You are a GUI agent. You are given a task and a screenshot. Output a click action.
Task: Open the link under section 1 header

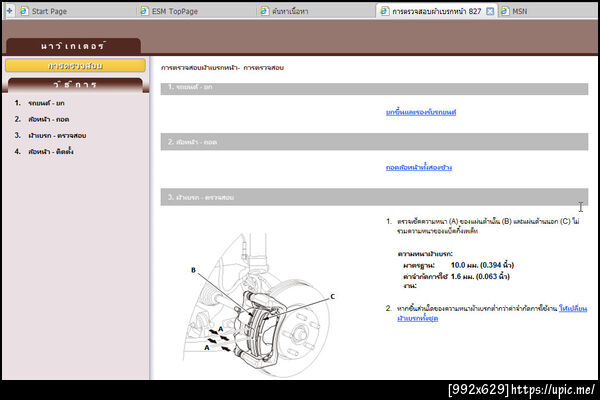point(421,112)
